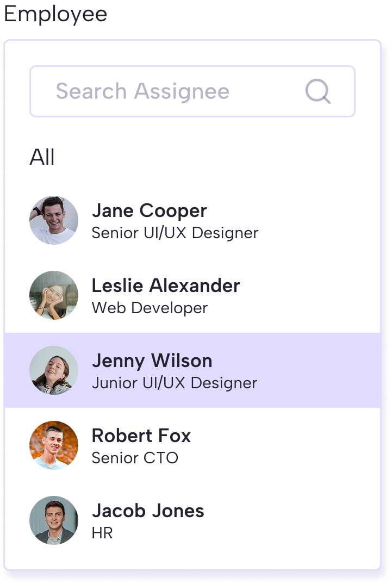
Task: Click the Employee field label
Action: [55, 15]
